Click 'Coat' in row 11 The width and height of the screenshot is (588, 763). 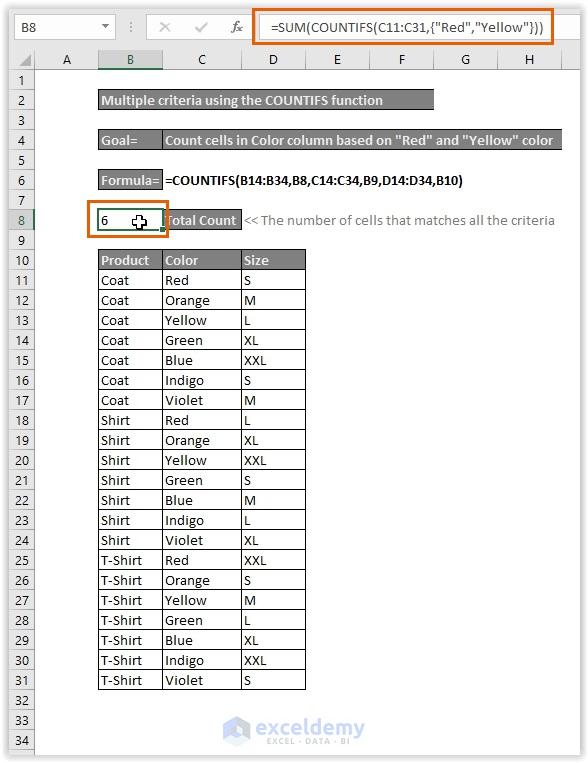tap(130, 280)
